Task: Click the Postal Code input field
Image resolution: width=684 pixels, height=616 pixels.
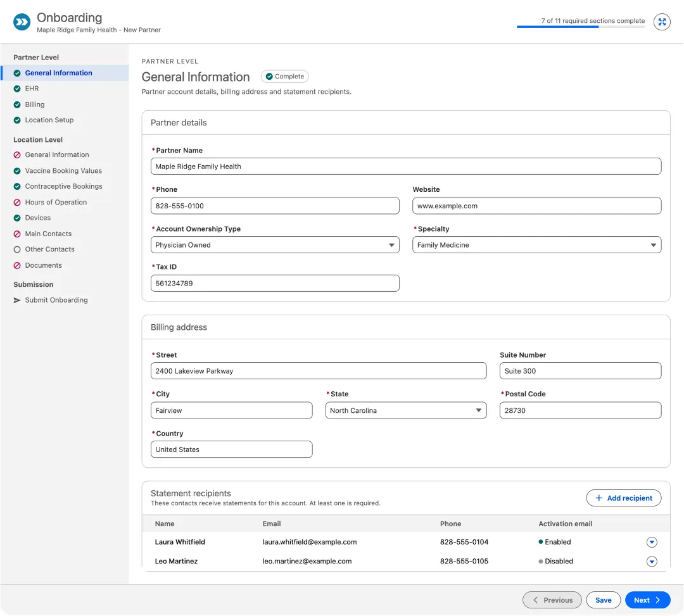Action: click(580, 411)
